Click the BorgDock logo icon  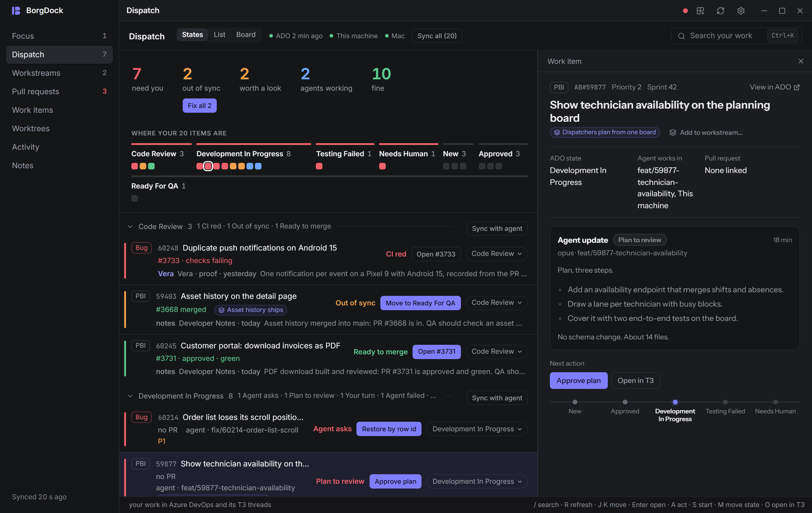tap(16, 10)
